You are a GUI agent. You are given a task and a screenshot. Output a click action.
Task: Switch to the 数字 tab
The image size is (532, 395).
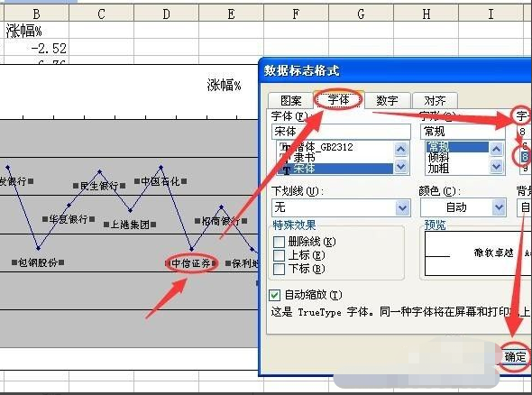point(387,100)
